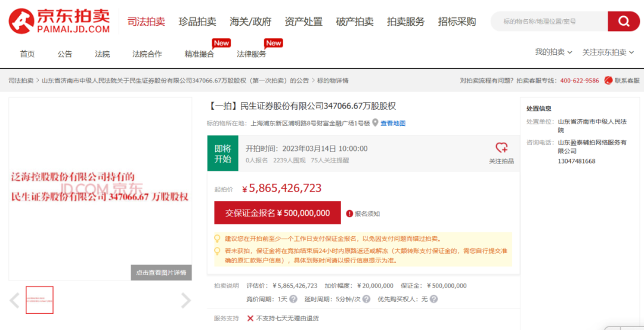Screen dimensions: 644x330
Task: Expand the 关注京东拍卖 dropdown
Action: click(609, 52)
